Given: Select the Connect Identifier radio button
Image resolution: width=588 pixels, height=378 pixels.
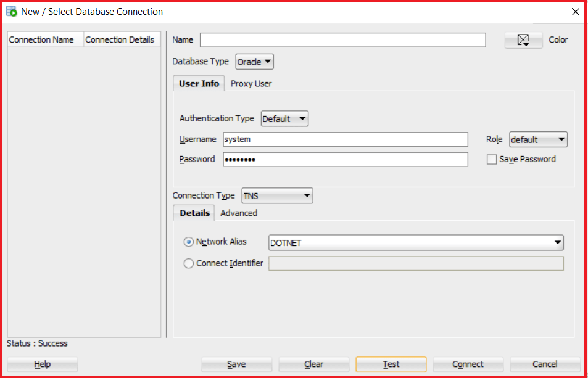Looking at the screenshot, I should (x=188, y=263).
